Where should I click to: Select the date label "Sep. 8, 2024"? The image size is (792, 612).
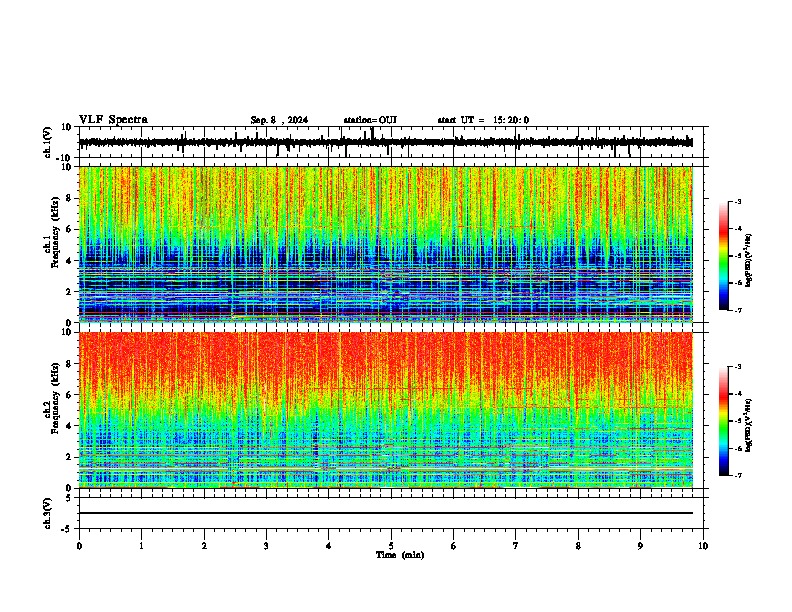(x=279, y=120)
